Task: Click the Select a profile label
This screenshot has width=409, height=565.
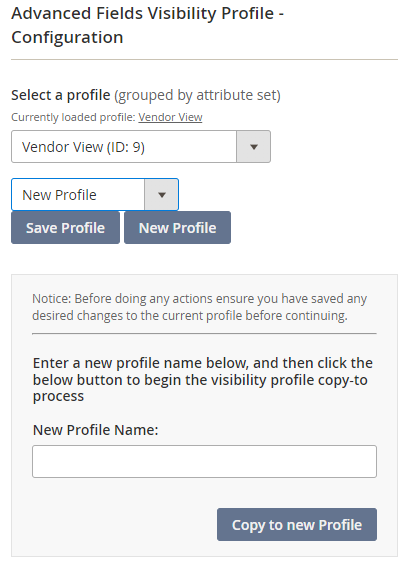Action: [x=61, y=95]
